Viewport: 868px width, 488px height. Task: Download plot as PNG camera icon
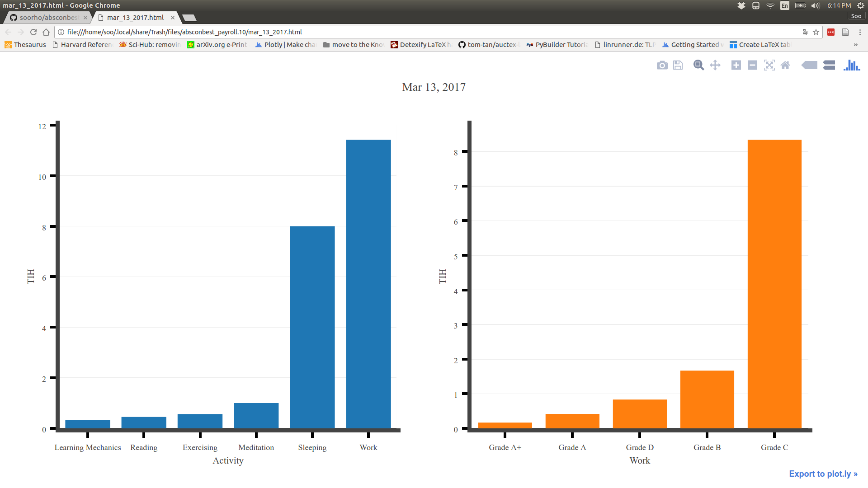point(662,66)
